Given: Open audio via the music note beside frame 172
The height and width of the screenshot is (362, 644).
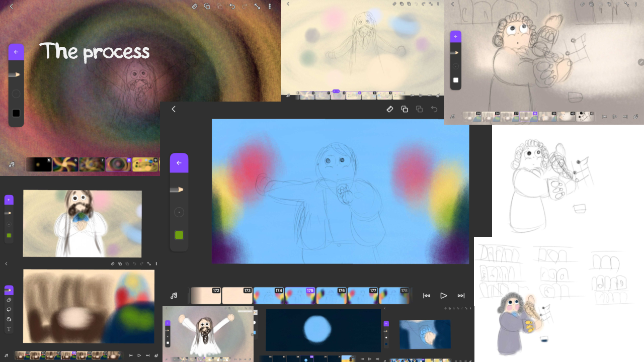Looking at the screenshot, I should [174, 296].
